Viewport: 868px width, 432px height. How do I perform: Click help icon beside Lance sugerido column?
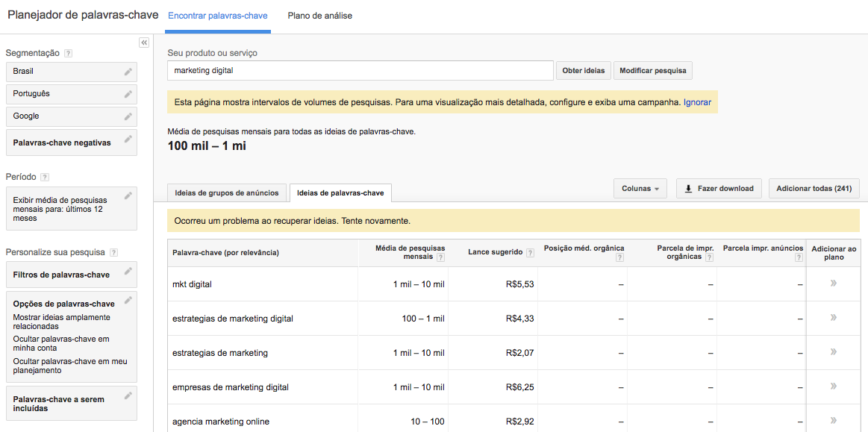pyautogui.click(x=530, y=253)
